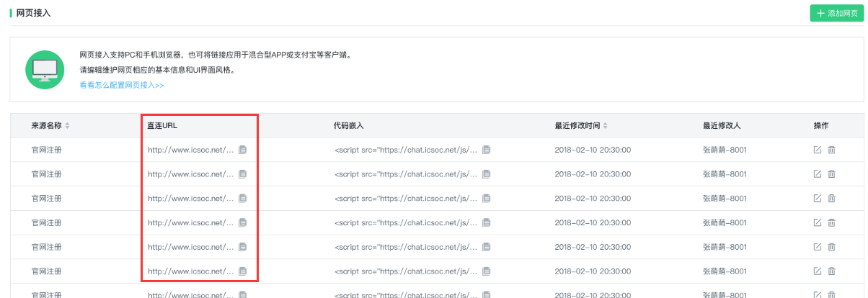Copy the 直连URL in the second table row
The width and height of the screenshot is (868, 298).
pyautogui.click(x=243, y=174)
